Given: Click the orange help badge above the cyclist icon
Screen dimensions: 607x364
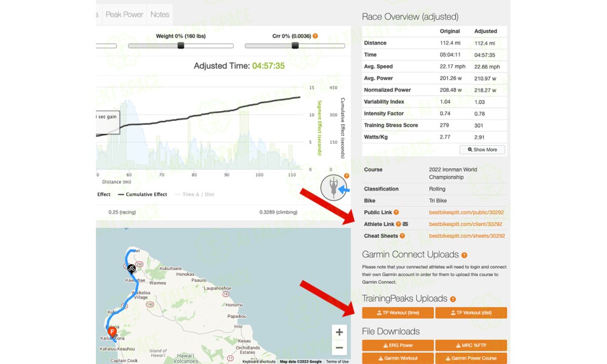Looking at the screenshot, I should (347, 175).
